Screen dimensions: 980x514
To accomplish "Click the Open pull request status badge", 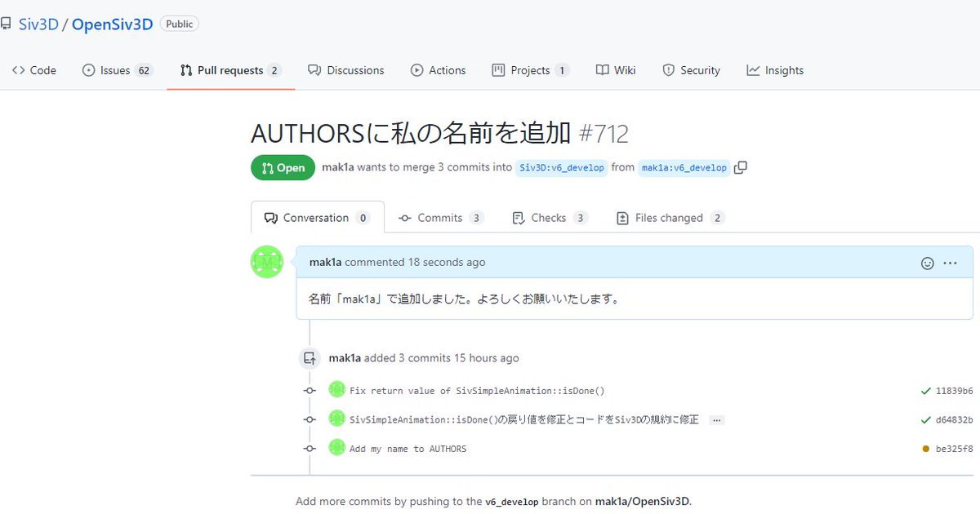I will point(283,168).
